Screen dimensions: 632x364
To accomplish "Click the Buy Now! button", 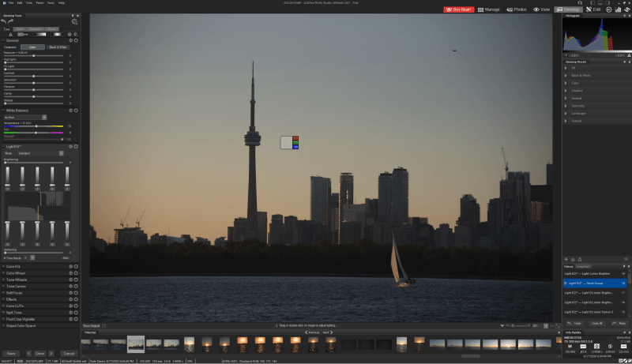I will pyautogui.click(x=459, y=9).
